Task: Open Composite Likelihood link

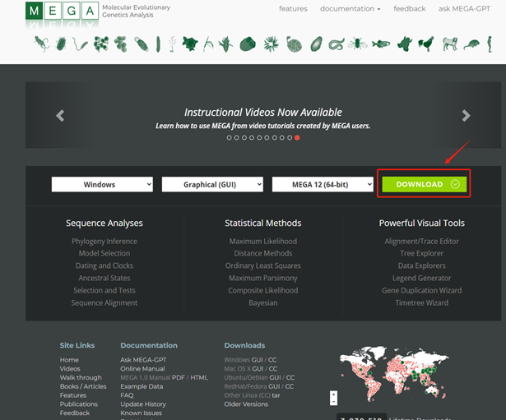Action: 263,290
